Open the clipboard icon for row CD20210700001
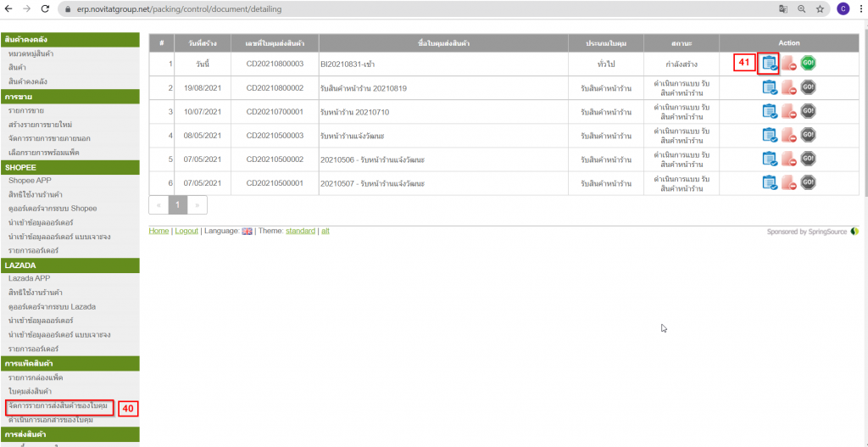The image size is (868, 447). click(769, 111)
